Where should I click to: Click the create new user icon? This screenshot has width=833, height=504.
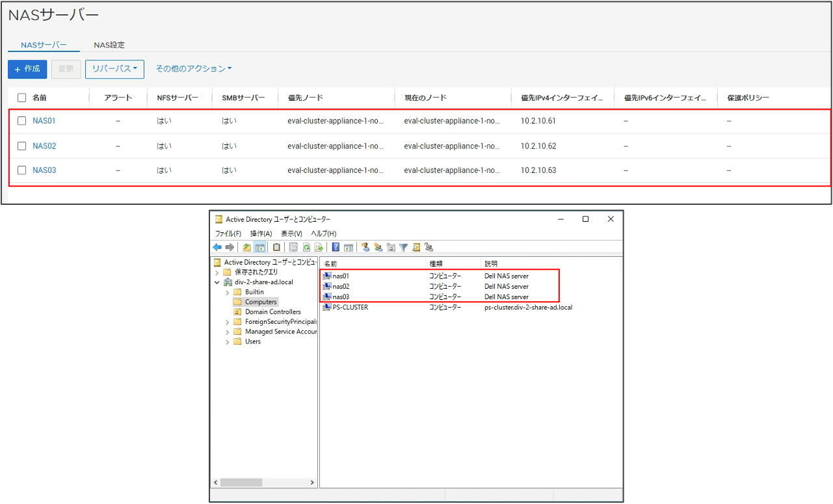365,247
